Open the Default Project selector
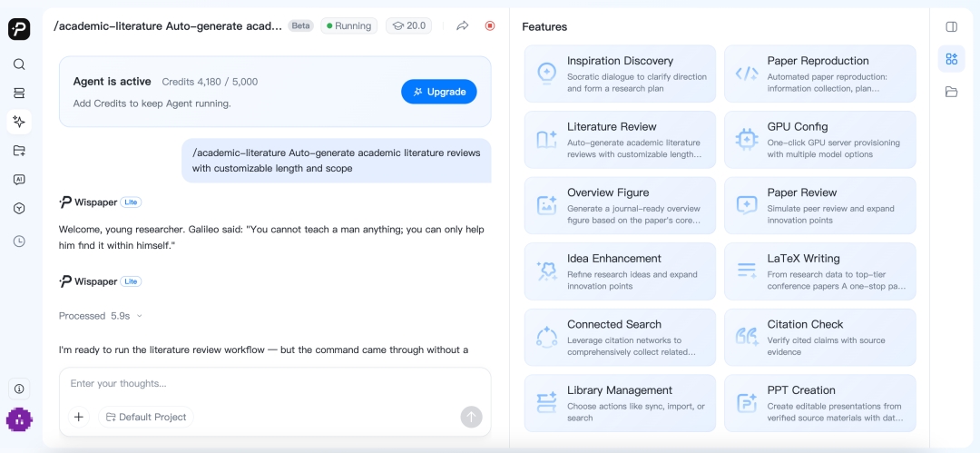Viewport: 980px width, 453px height. tap(146, 417)
